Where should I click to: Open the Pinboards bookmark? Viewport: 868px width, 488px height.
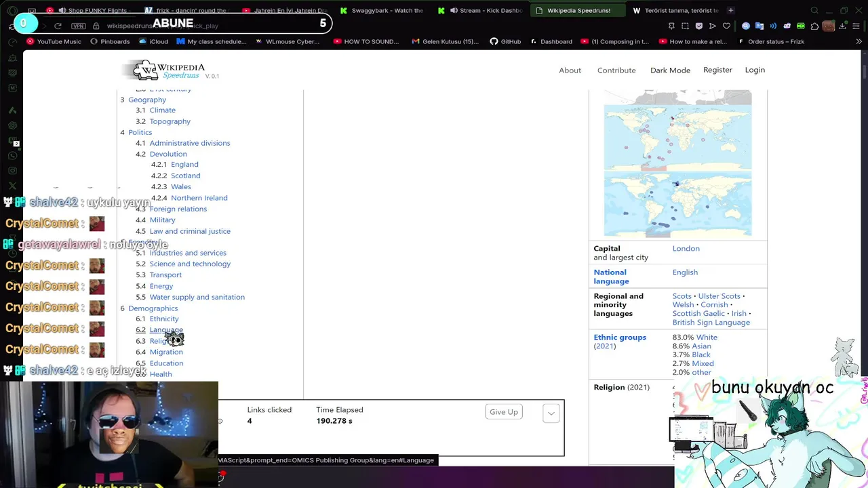tap(109, 41)
